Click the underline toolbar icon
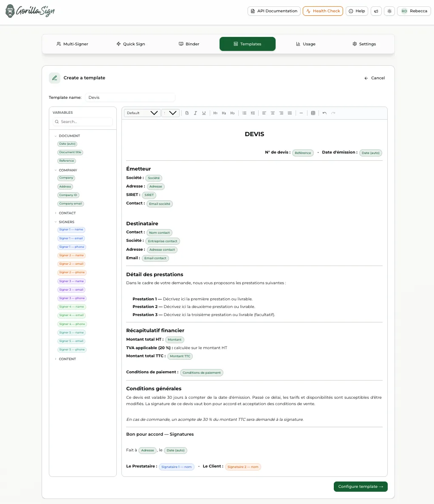434x504 pixels. tap(204, 113)
